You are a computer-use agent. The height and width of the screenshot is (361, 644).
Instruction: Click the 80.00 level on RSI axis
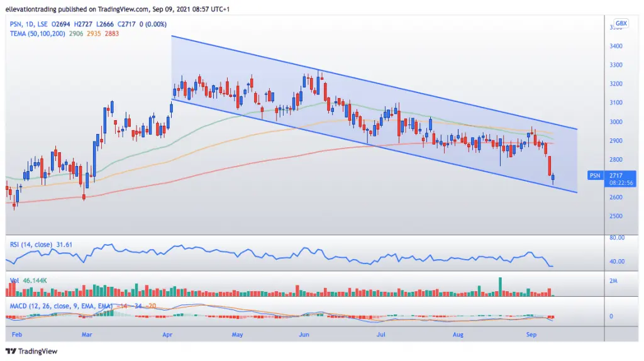[617, 237]
